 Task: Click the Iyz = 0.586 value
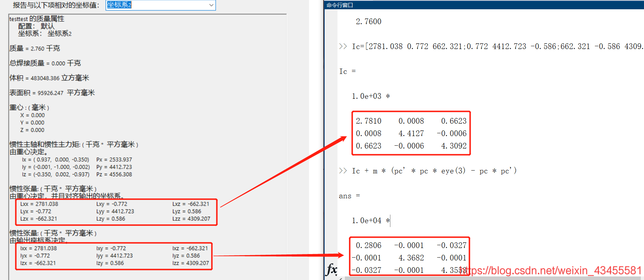coord(186,256)
